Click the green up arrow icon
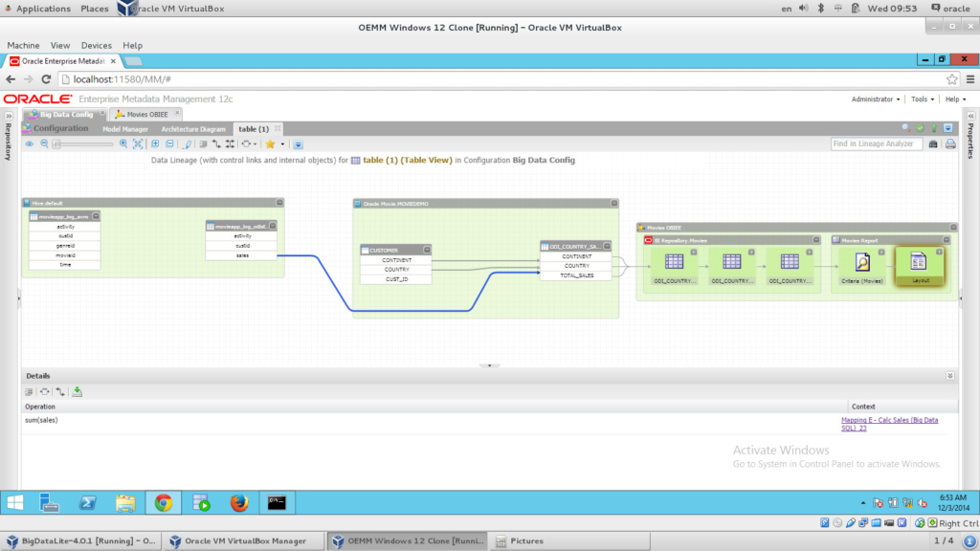Image resolution: width=980 pixels, height=551 pixels. [934, 128]
